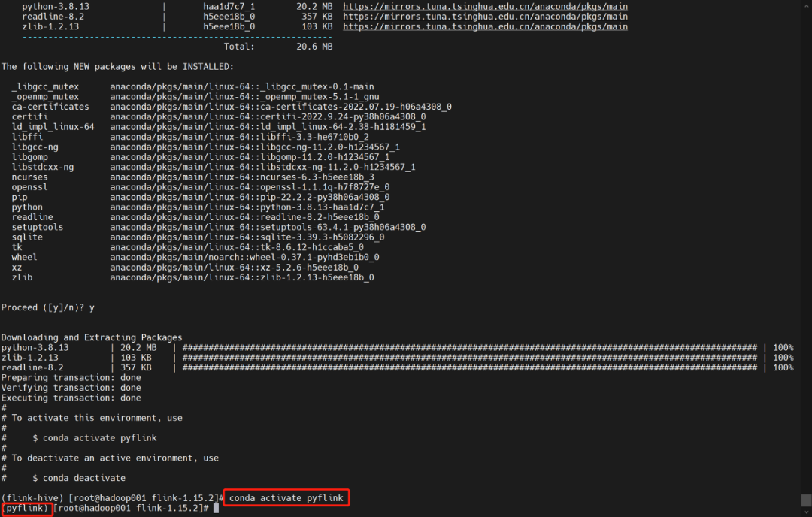Click the 'openssl' package name
The image size is (812, 517).
[x=29, y=187]
